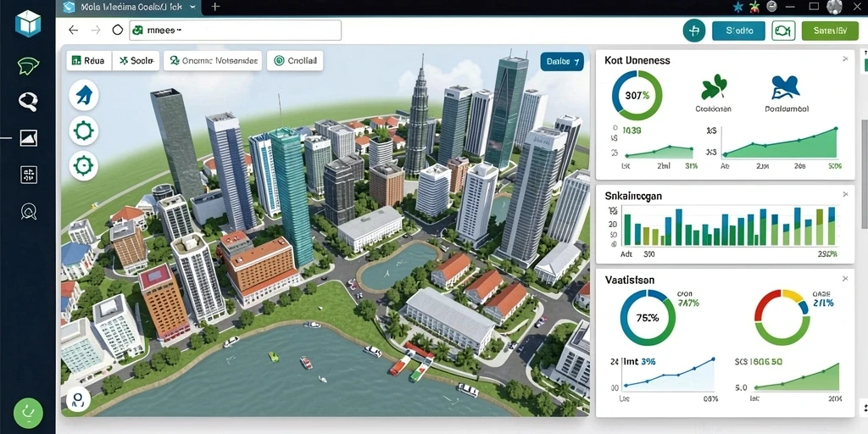Open the browser tab dropdown chevron
The height and width of the screenshot is (434, 868).
(x=192, y=7)
